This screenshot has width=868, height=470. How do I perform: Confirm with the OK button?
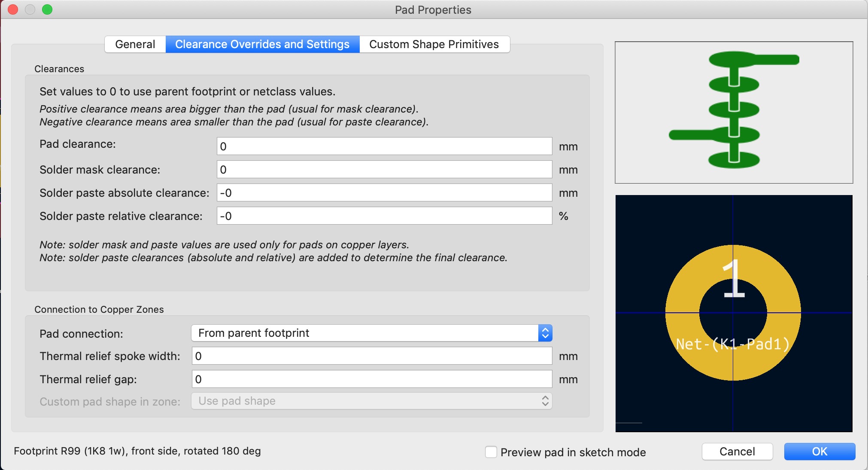(819, 452)
